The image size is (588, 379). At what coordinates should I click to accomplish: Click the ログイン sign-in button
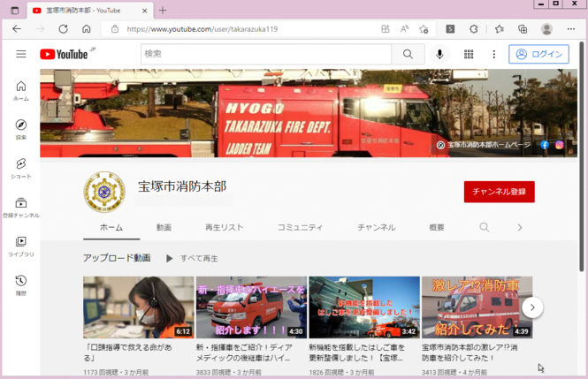tap(538, 54)
